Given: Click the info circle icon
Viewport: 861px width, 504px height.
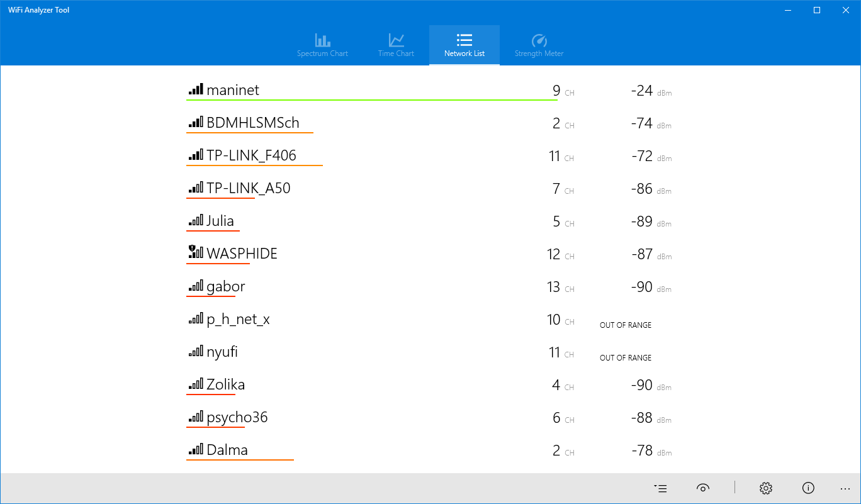Looking at the screenshot, I should (x=808, y=488).
